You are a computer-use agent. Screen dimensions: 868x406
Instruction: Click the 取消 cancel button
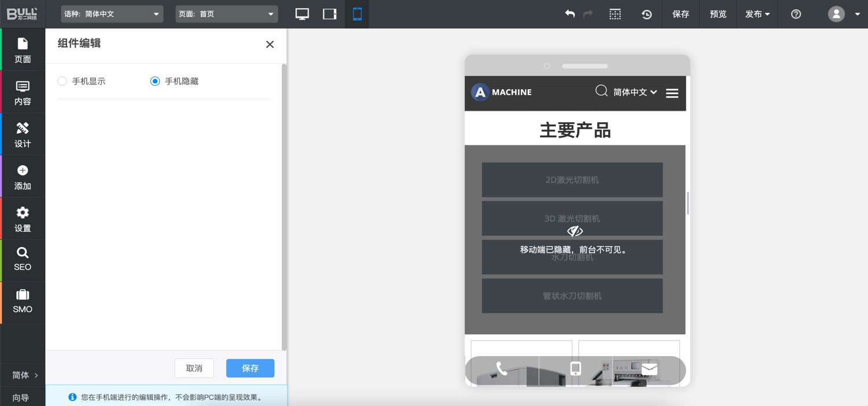click(194, 368)
